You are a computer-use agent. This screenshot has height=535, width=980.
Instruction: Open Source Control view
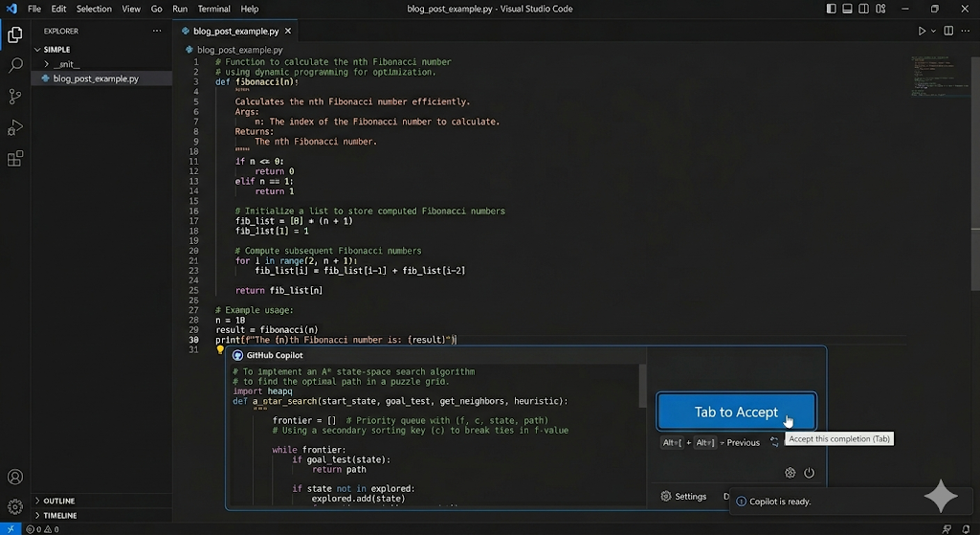coord(15,97)
